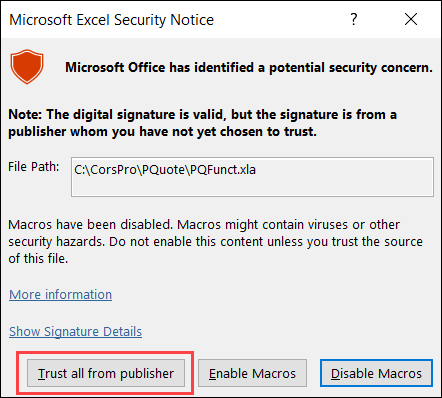Click the 'of this file.' text line
The height and width of the screenshot is (398, 442).
[x=38, y=259]
